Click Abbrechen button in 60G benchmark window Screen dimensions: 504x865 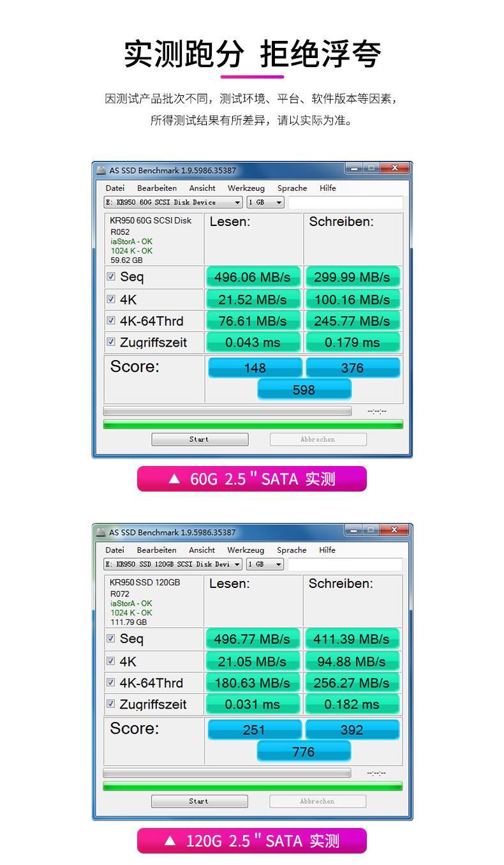[x=318, y=439]
